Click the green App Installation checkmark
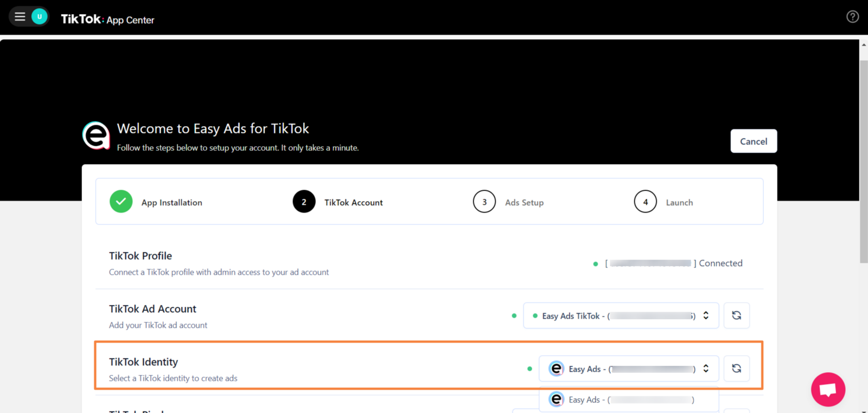The image size is (868, 413). [x=121, y=202]
